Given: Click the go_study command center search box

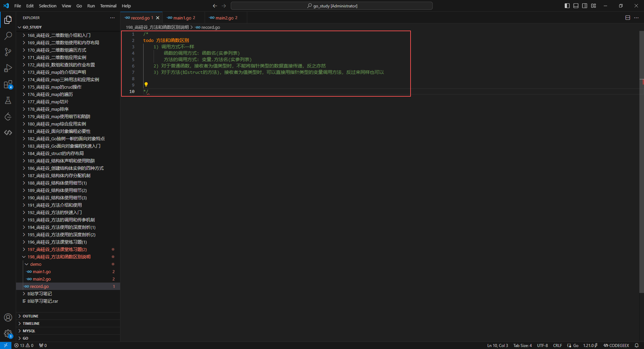Looking at the screenshot, I should point(332,6).
